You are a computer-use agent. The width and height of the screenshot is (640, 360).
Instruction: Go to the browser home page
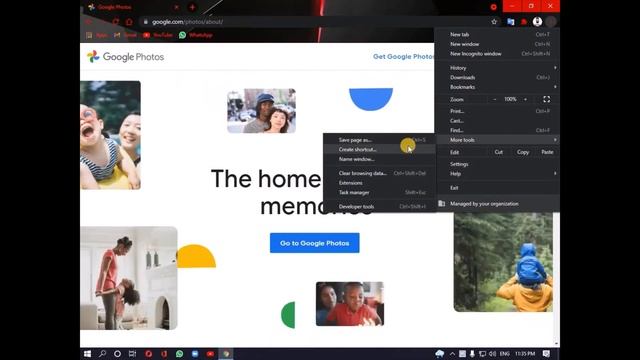point(129,22)
